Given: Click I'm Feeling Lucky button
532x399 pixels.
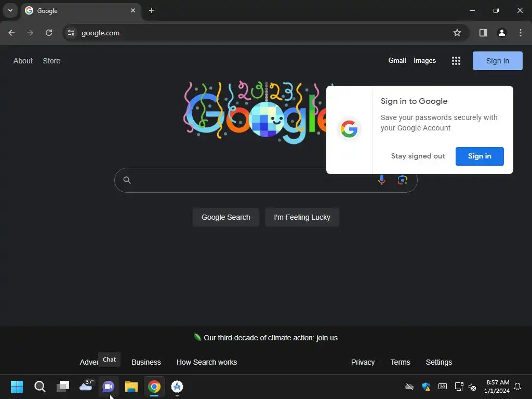Looking at the screenshot, I should tap(302, 217).
